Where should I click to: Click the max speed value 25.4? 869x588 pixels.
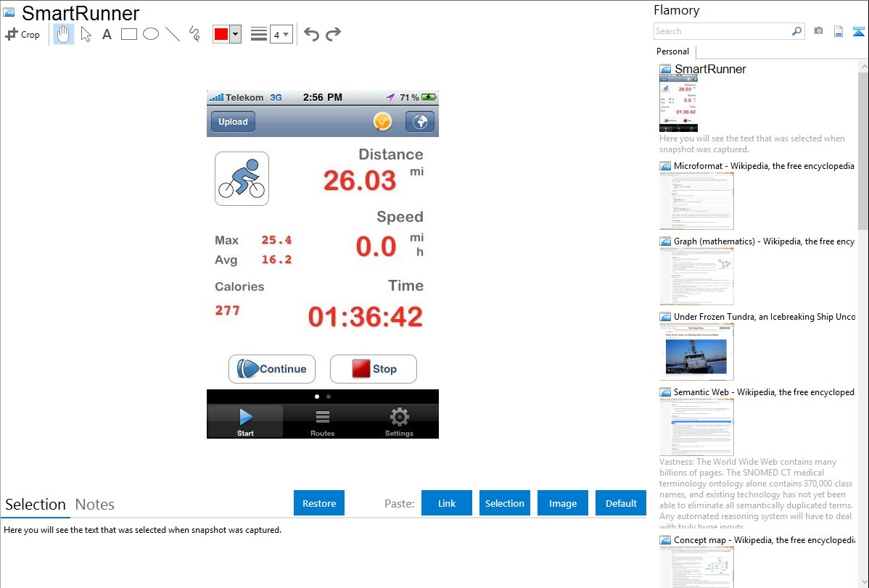tap(276, 240)
